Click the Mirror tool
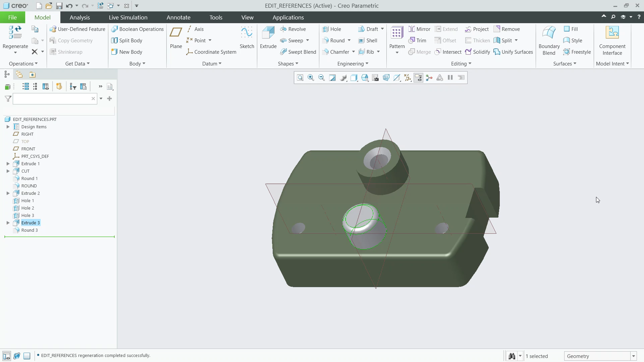 pyautogui.click(x=419, y=29)
